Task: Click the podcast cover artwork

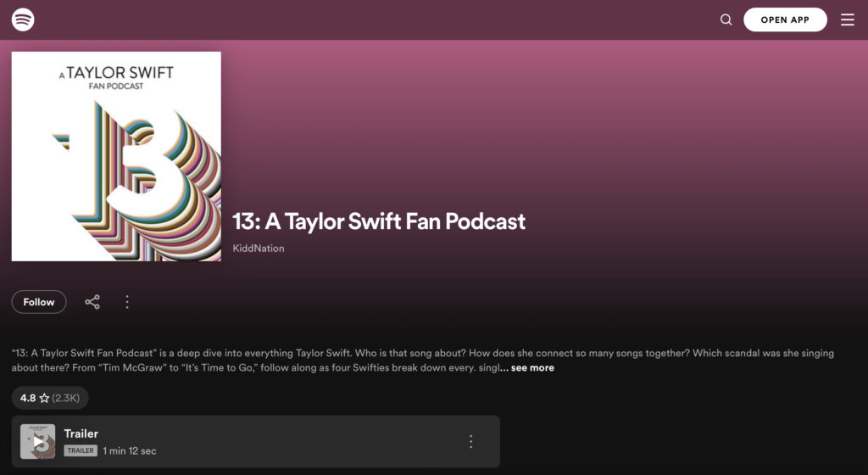Action: 116,156
